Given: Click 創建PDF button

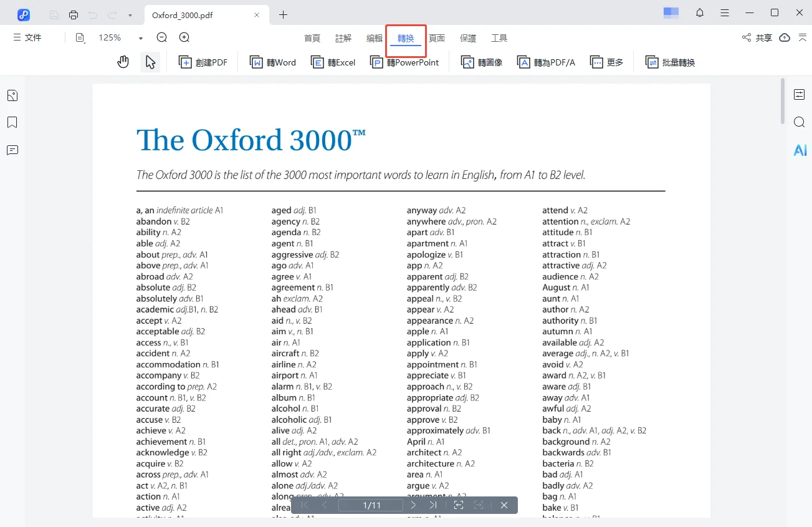Looking at the screenshot, I should [203, 62].
